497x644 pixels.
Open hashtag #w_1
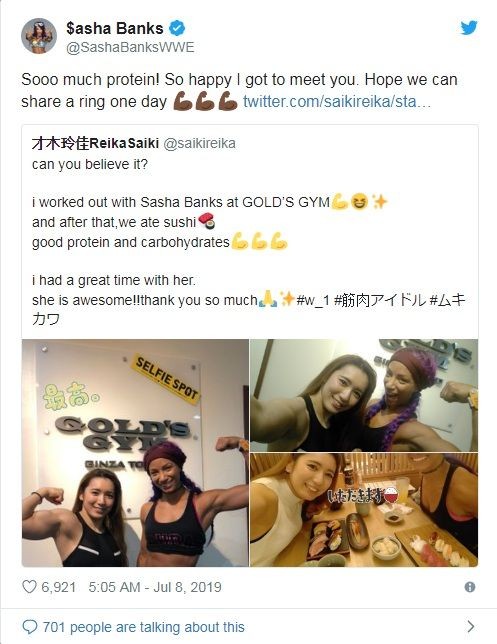coord(313,300)
